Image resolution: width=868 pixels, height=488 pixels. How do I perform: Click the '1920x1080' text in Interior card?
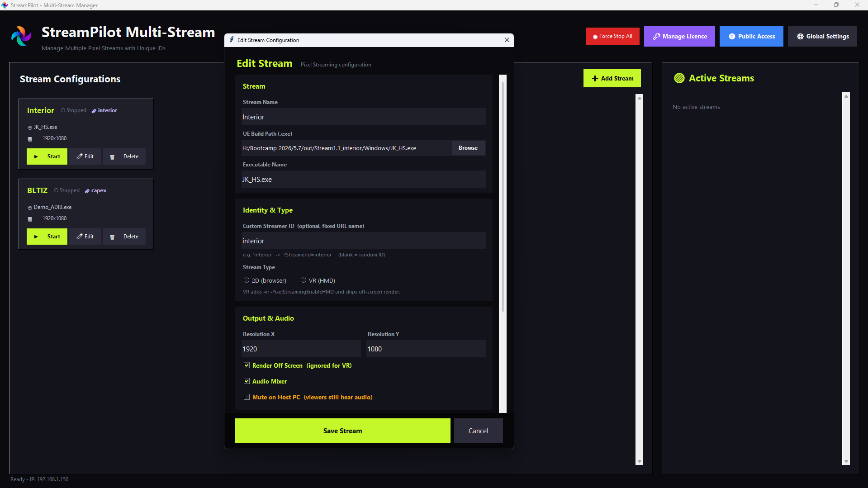(x=55, y=138)
